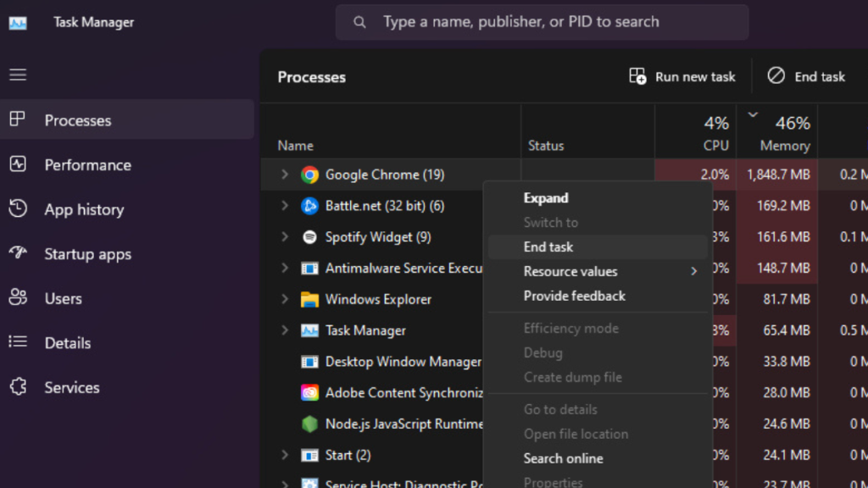Click the 81.7 MB memory value
868x488 pixels.
point(787,299)
